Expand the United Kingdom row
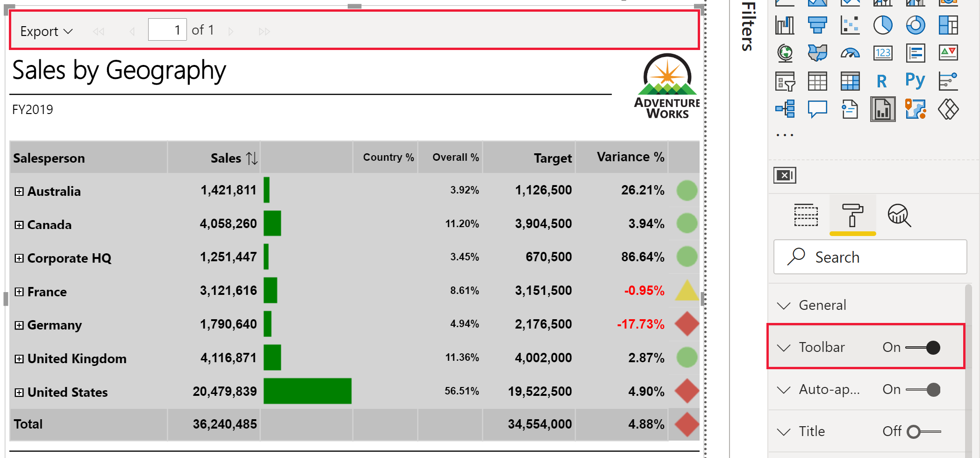 pyautogui.click(x=19, y=359)
